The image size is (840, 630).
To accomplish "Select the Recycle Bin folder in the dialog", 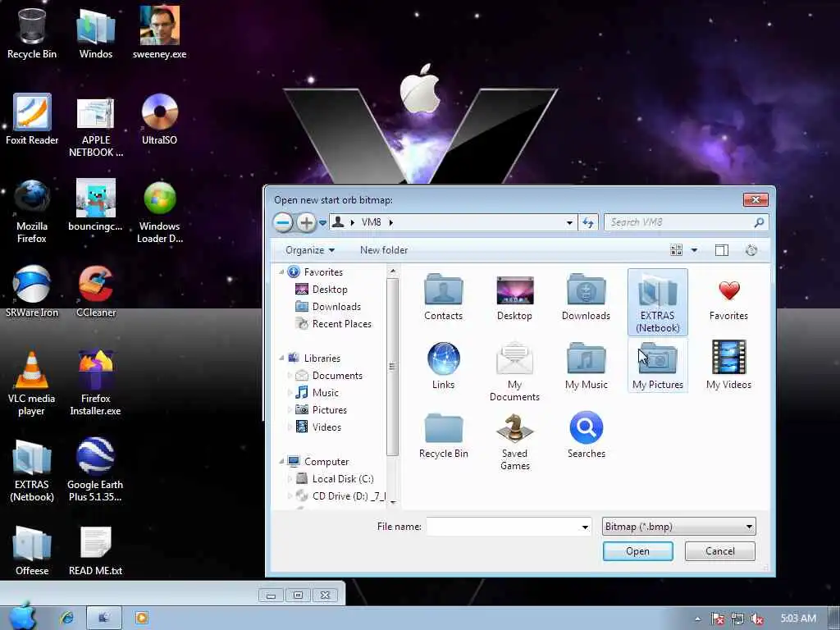I will pyautogui.click(x=443, y=436).
